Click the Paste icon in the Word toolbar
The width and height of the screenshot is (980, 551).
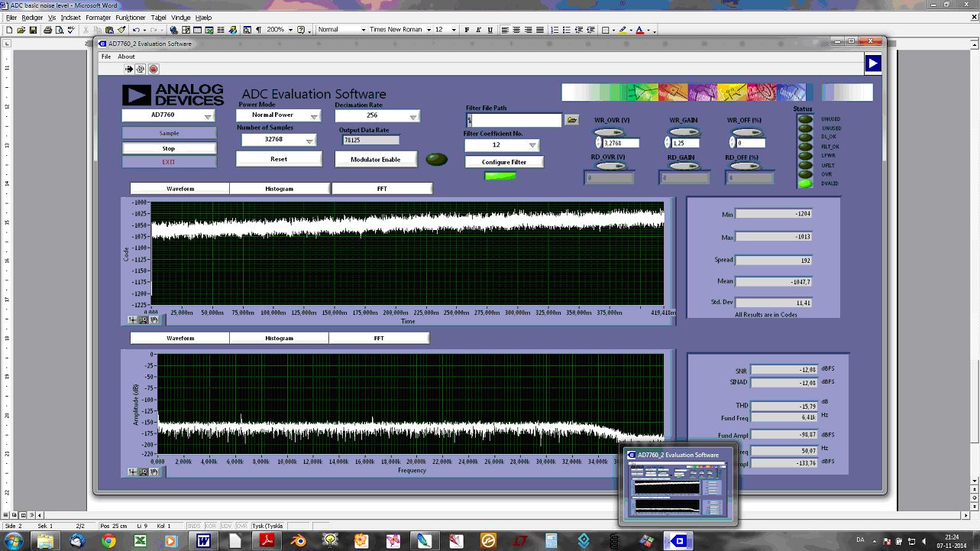109,30
